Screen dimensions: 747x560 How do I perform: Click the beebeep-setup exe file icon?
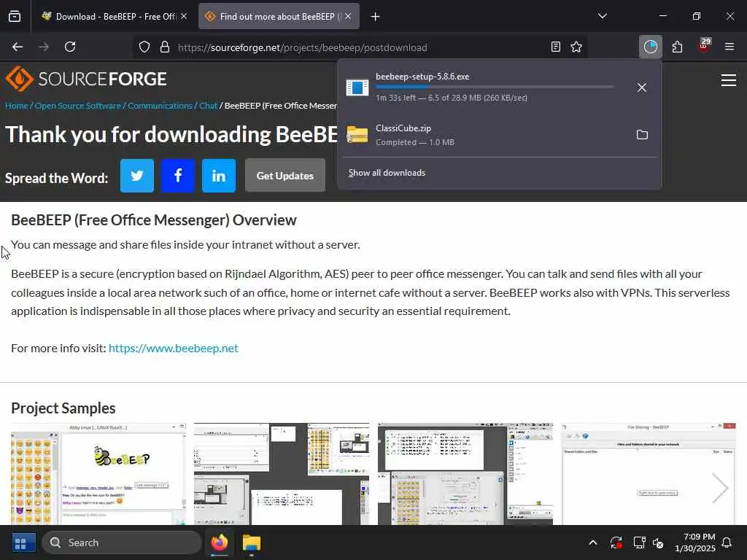357,87
